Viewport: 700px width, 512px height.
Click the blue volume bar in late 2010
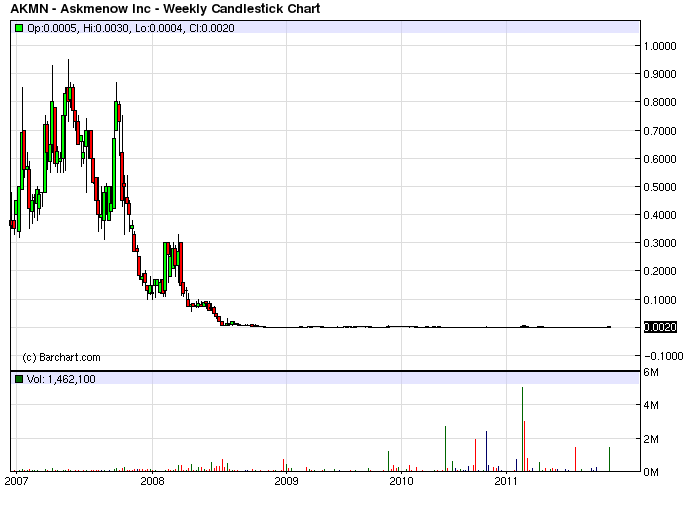(487, 451)
